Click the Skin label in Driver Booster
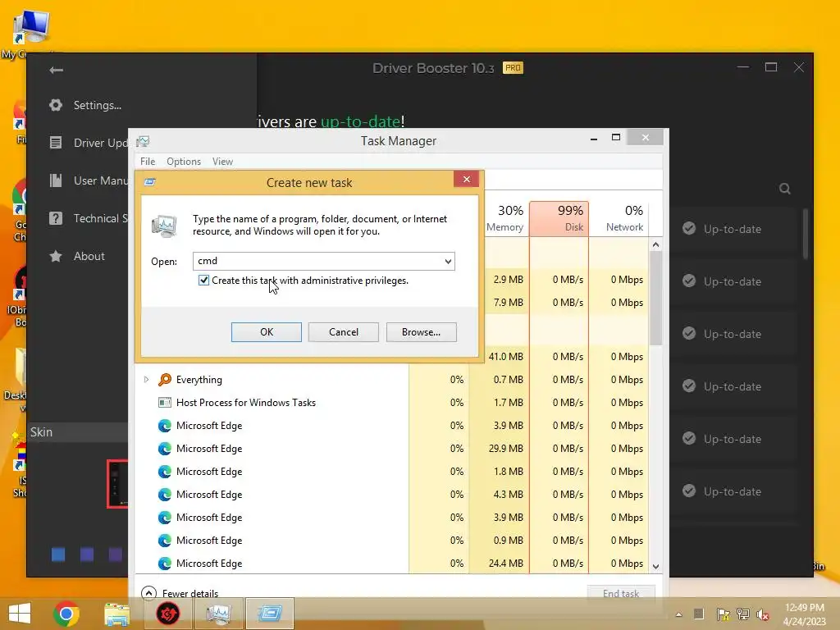Screen dimensions: 840x630 tap(41, 431)
